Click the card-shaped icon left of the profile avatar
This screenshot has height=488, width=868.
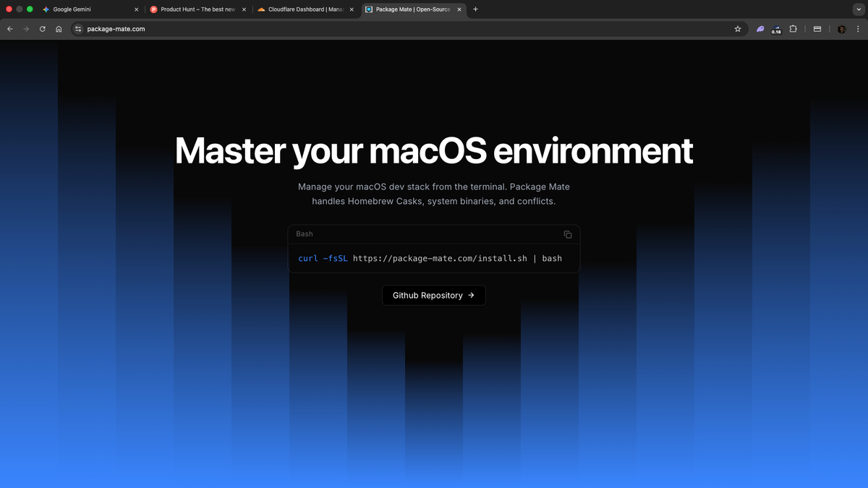coord(817,29)
